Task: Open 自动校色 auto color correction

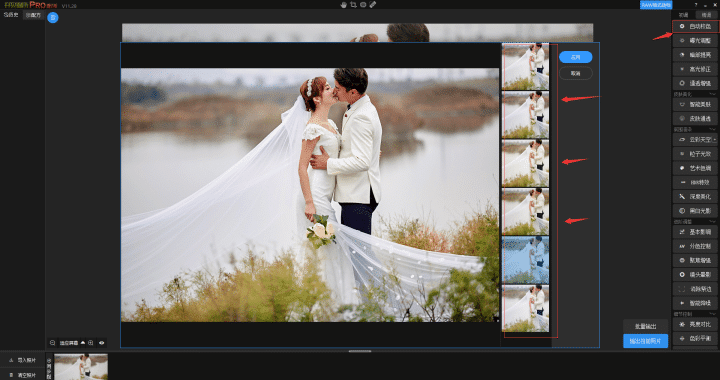Action: pyautogui.click(x=695, y=27)
